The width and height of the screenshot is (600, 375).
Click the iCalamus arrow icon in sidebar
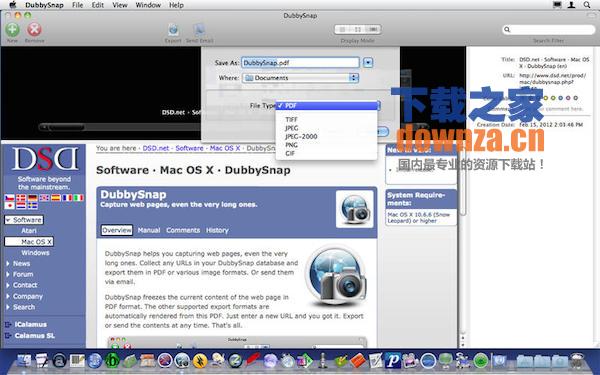point(8,324)
